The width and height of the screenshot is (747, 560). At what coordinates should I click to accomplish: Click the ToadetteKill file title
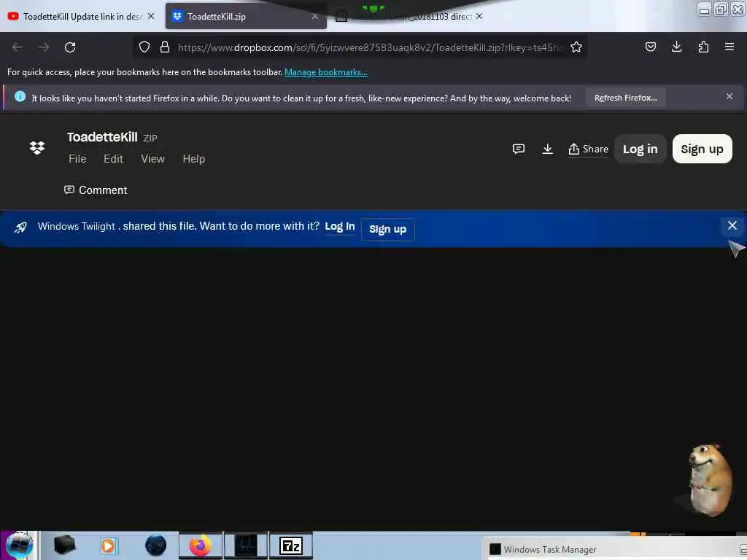(102, 137)
